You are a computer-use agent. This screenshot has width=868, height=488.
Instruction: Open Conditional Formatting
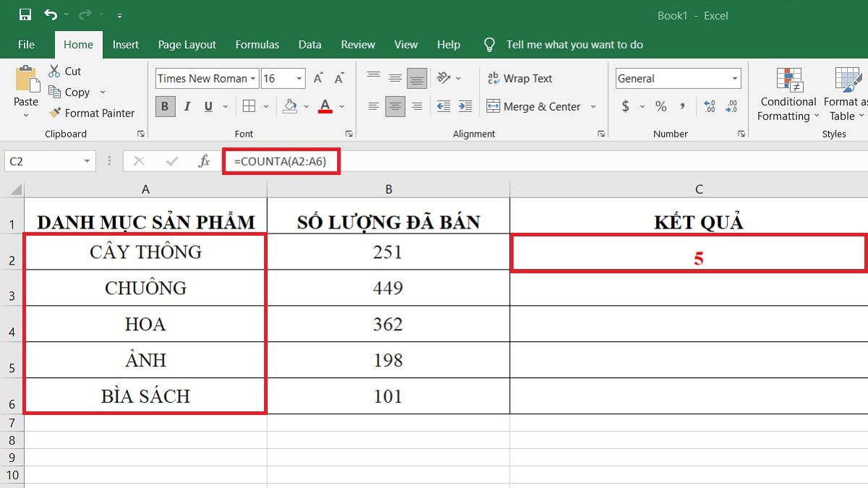click(x=787, y=94)
